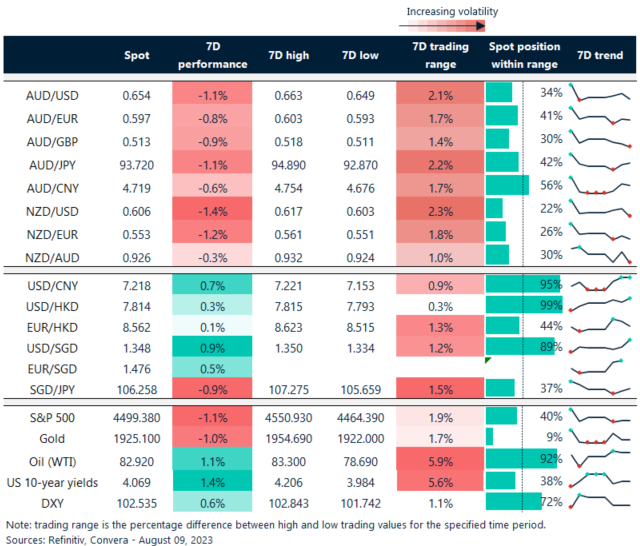Click the 7D performance column header
This screenshot has height=546, width=640.
pyautogui.click(x=211, y=55)
